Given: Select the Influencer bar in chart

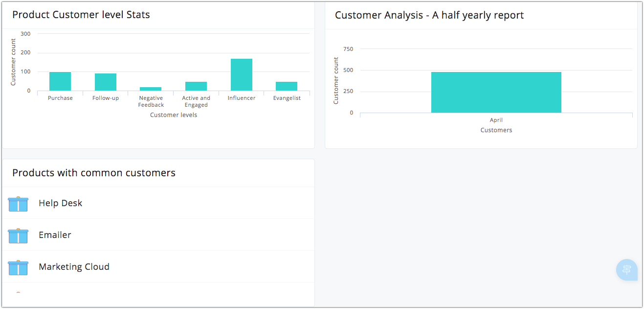Looking at the screenshot, I should 242,75.
